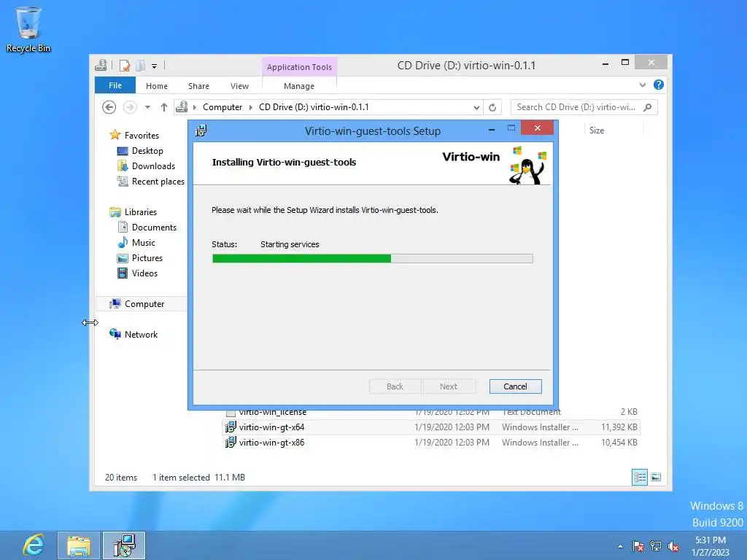This screenshot has width=747, height=560.
Task: Show hidden tray icons arrow
Action: pyautogui.click(x=620, y=546)
